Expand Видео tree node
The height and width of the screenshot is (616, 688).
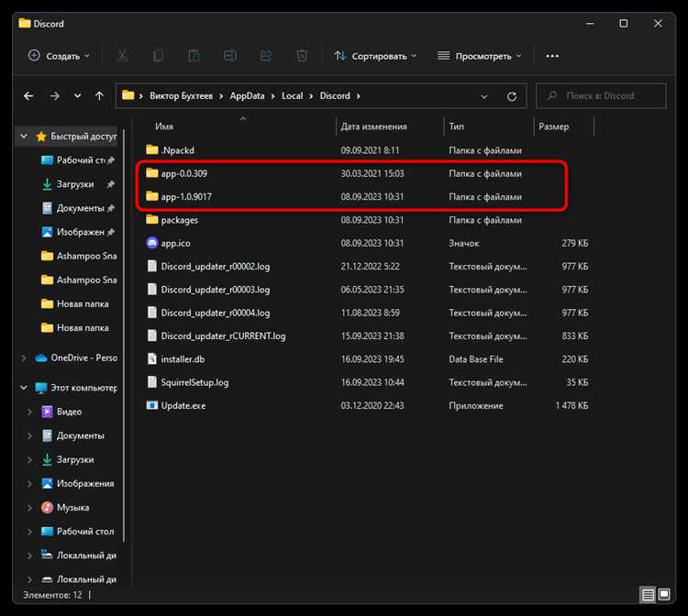pyautogui.click(x=29, y=412)
